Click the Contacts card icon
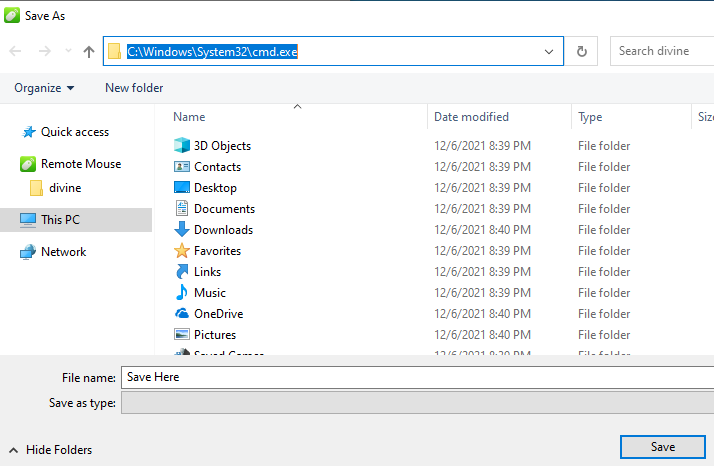The width and height of the screenshot is (714, 466). click(x=182, y=167)
